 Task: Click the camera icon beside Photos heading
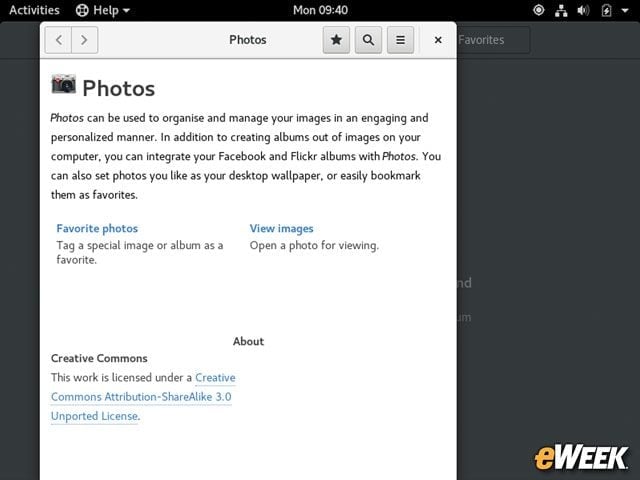point(63,84)
